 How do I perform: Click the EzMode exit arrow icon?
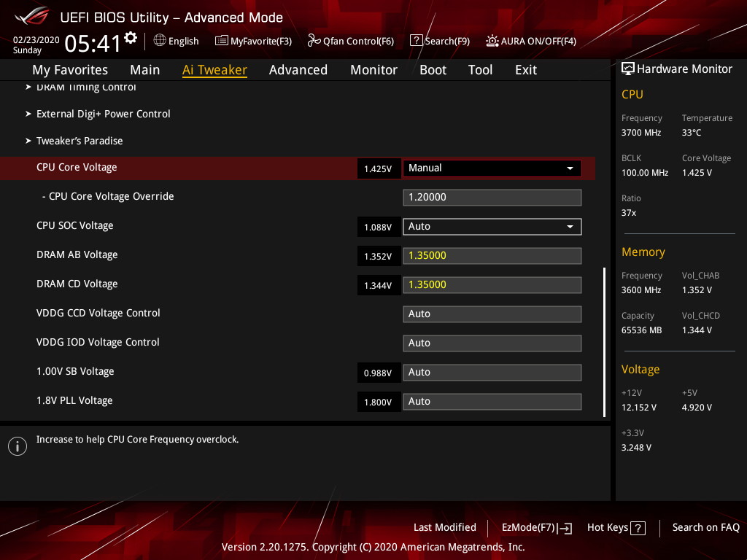tap(565, 528)
